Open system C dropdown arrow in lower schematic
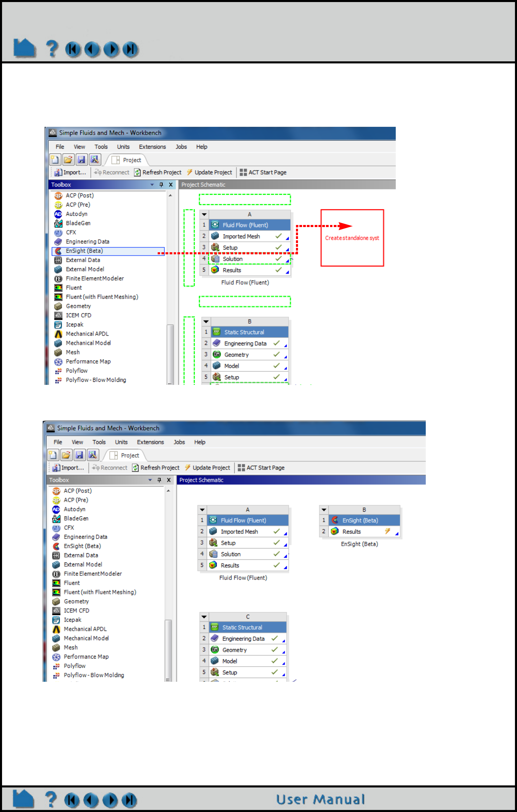The image size is (517, 812). coord(204,617)
